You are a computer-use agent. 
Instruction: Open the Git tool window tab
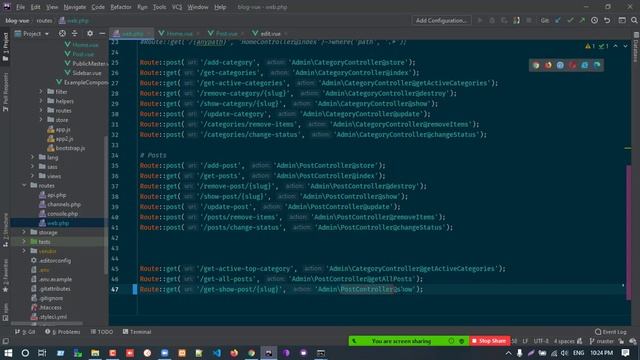25,332
